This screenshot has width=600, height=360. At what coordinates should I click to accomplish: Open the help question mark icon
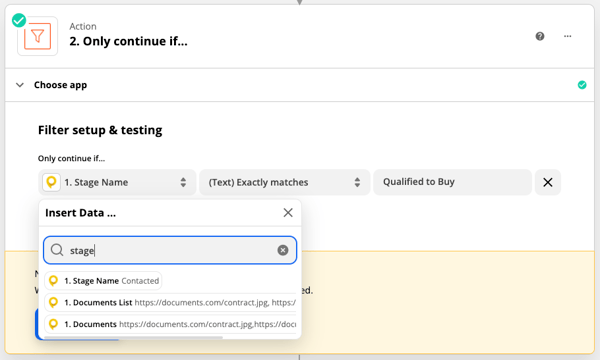[540, 36]
